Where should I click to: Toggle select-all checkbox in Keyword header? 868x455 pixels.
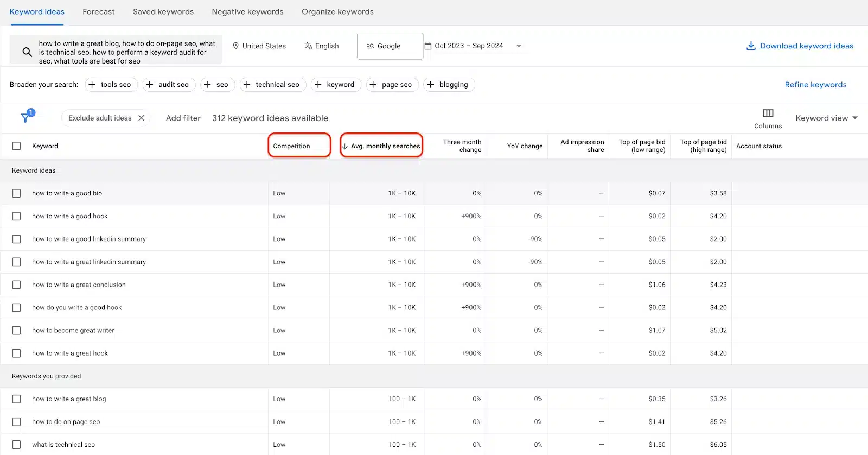pos(16,146)
